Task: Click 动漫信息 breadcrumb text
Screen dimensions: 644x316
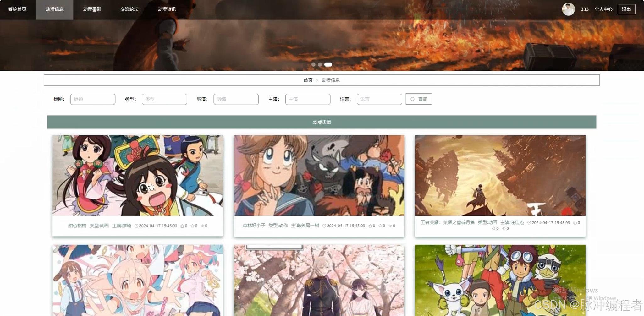Action: click(331, 80)
